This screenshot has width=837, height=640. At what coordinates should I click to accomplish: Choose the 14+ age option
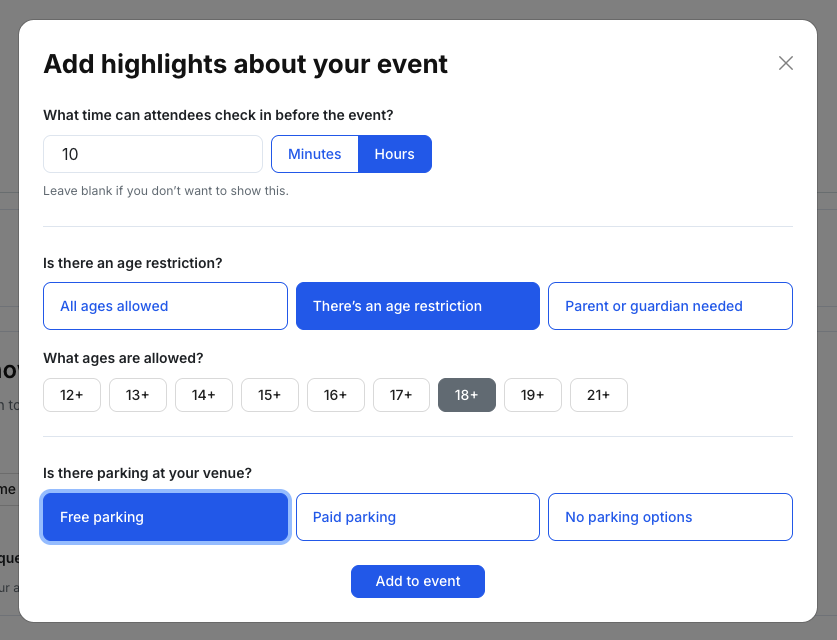[x=204, y=395]
